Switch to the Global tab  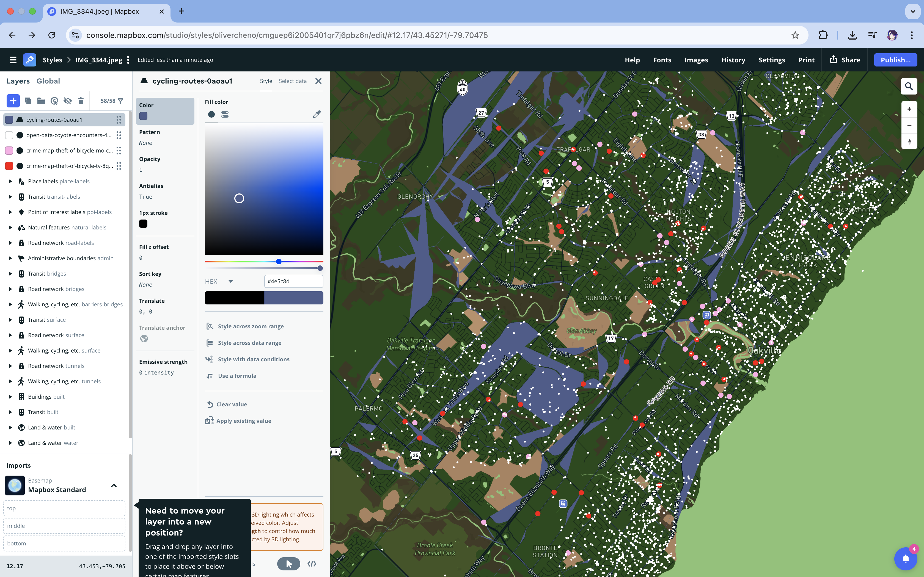tap(48, 81)
